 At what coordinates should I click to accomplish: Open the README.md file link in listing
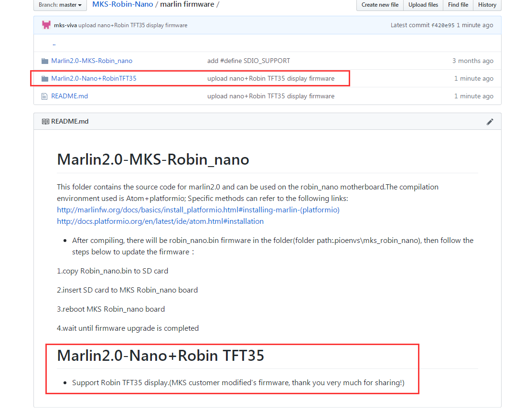pyautogui.click(x=70, y=96)
